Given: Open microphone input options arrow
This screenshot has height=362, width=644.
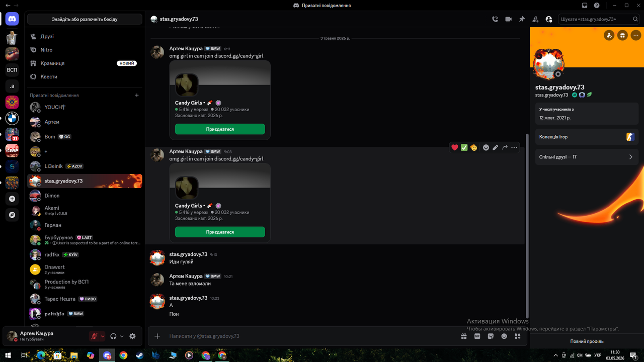Looking at the screenshot, I should click(103, 336).
